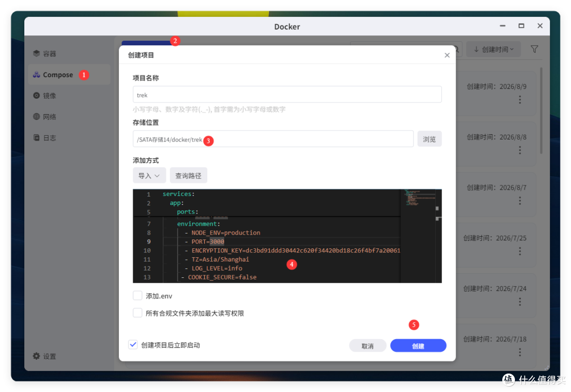Click the NODE_ENV=production line
571x392 pixels.
(x=226, y=232)
